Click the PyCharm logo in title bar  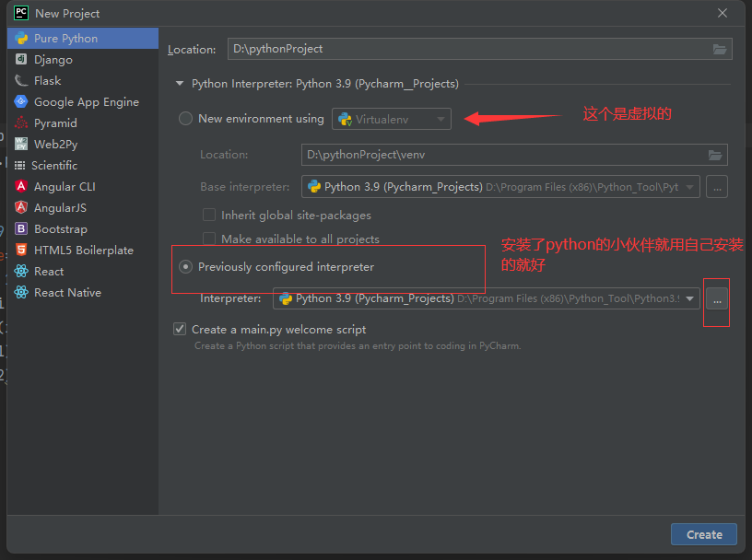(21, 13)
